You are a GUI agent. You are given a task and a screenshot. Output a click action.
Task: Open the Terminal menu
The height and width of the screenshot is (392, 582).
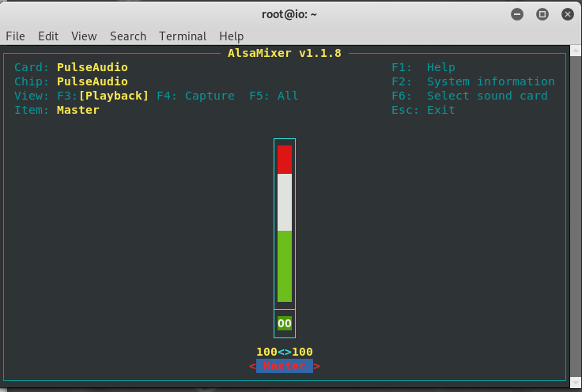point(183,36)
